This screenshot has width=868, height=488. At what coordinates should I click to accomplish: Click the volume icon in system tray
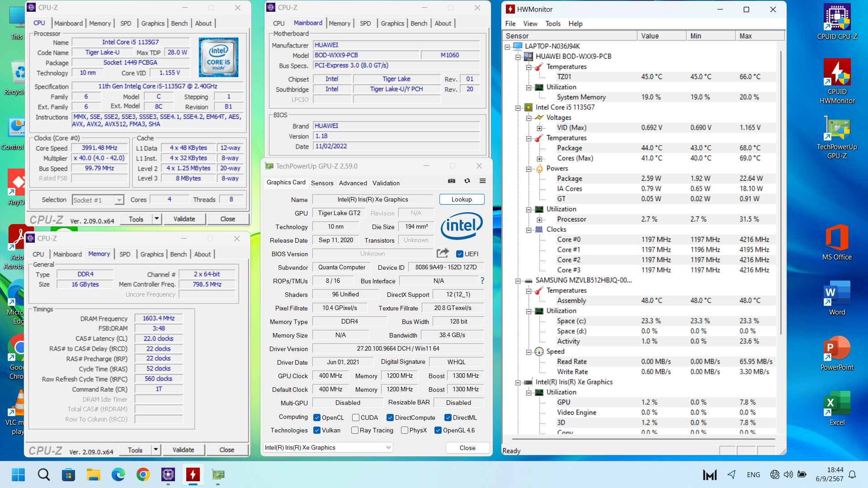click(x=788, y=474)
